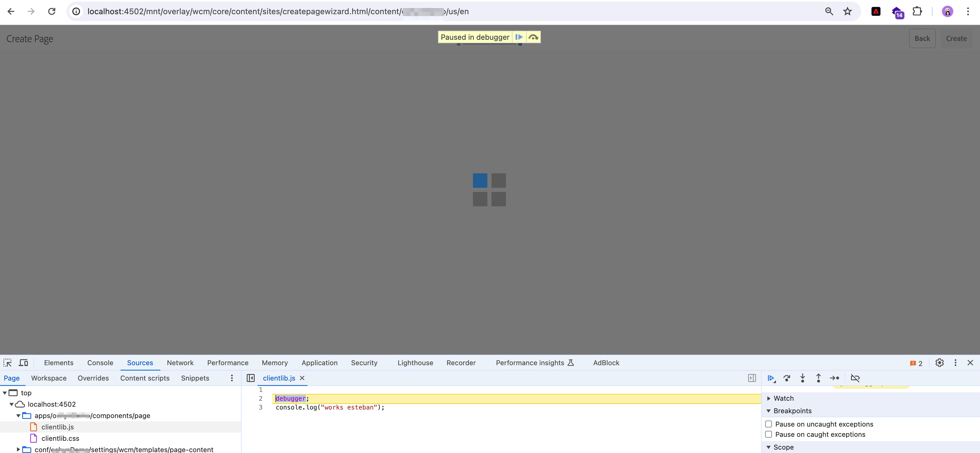Click Step over next function call icon

tap(787, 378)
